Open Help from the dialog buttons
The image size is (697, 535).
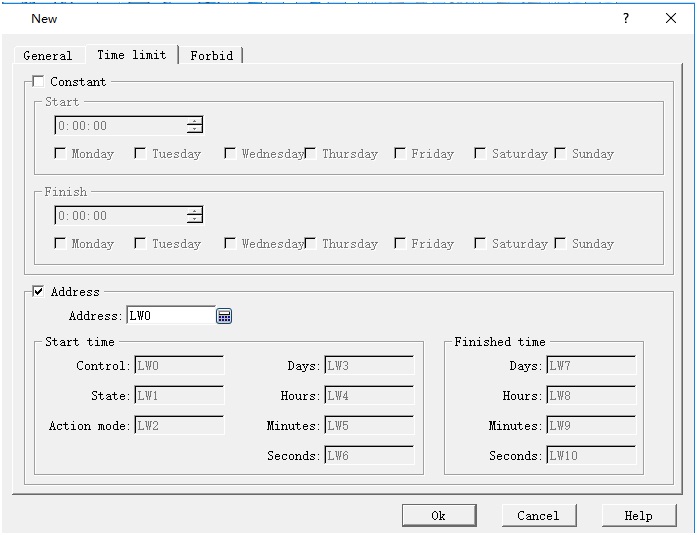[x=638, y=515]
